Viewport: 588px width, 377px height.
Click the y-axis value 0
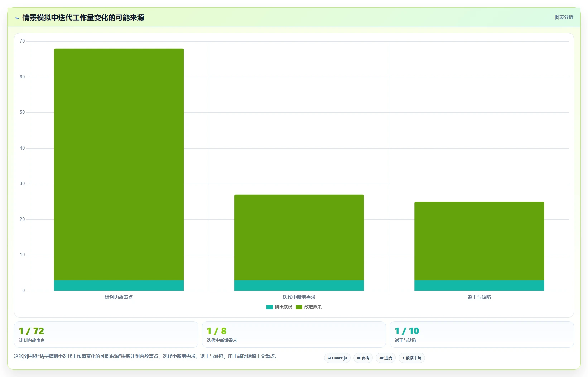(24, 291)
